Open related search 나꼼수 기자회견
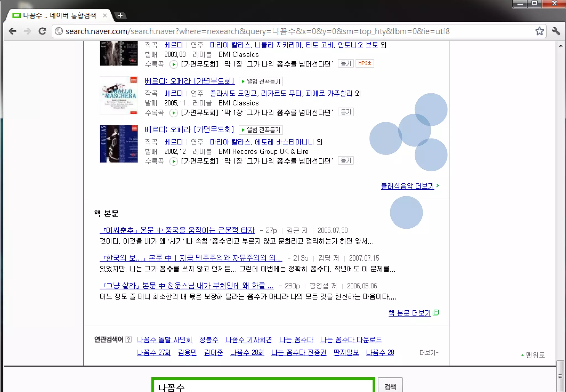Image resolution: width=566 pixels, height=392 pixels. point(248,339)
